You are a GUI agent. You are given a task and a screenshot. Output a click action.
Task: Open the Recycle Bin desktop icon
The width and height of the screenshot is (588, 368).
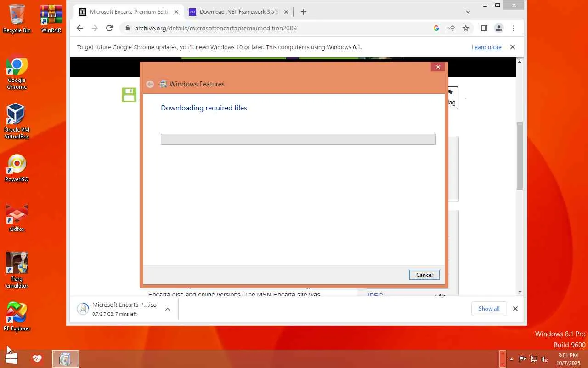coord(17,18)
